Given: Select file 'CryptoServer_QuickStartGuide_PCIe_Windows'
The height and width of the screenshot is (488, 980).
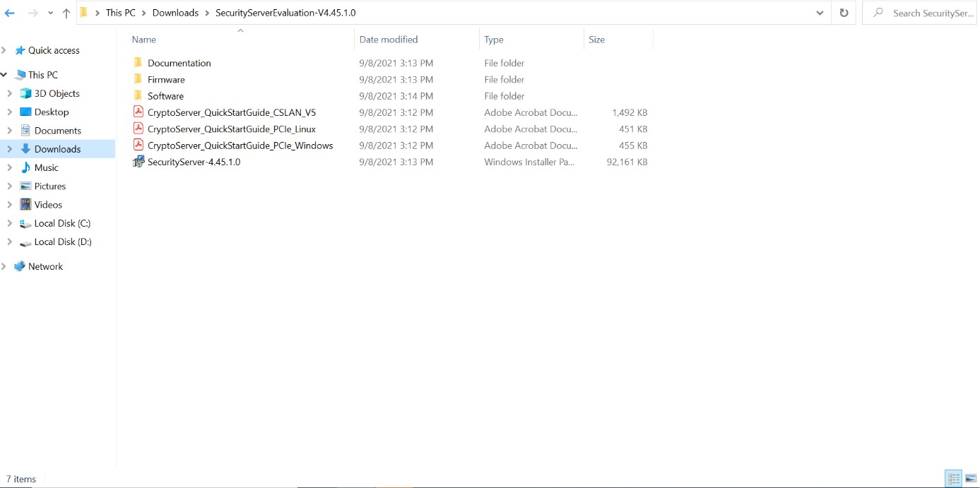Looking at the screenshot, I should pos(240,145).
